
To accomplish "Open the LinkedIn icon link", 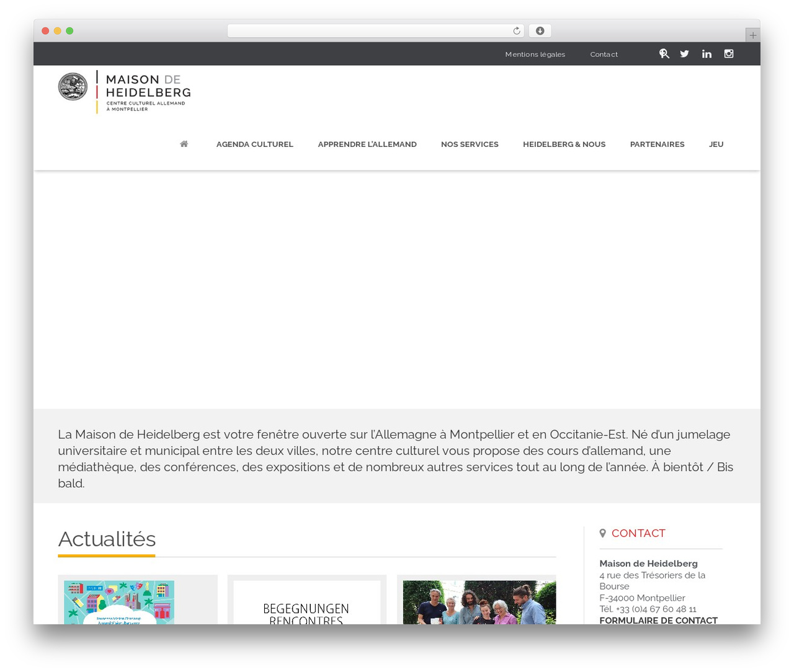I will tap(707, 54).
